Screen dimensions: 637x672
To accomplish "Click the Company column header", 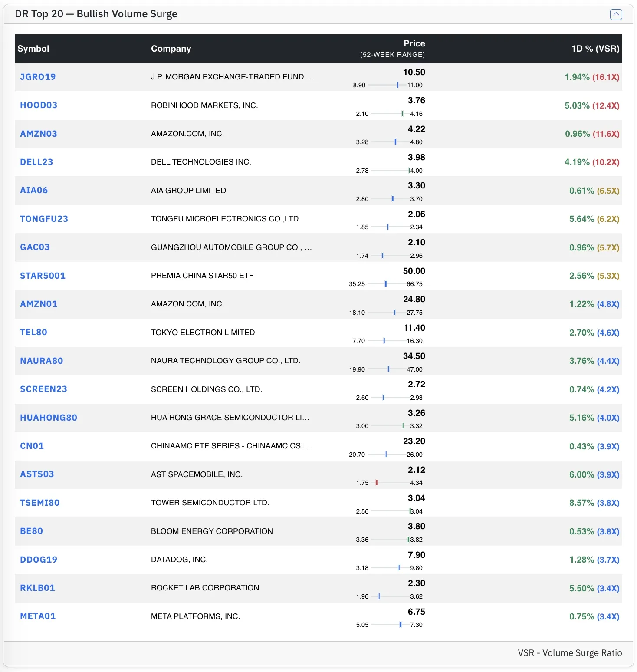I will click(171, 49).
